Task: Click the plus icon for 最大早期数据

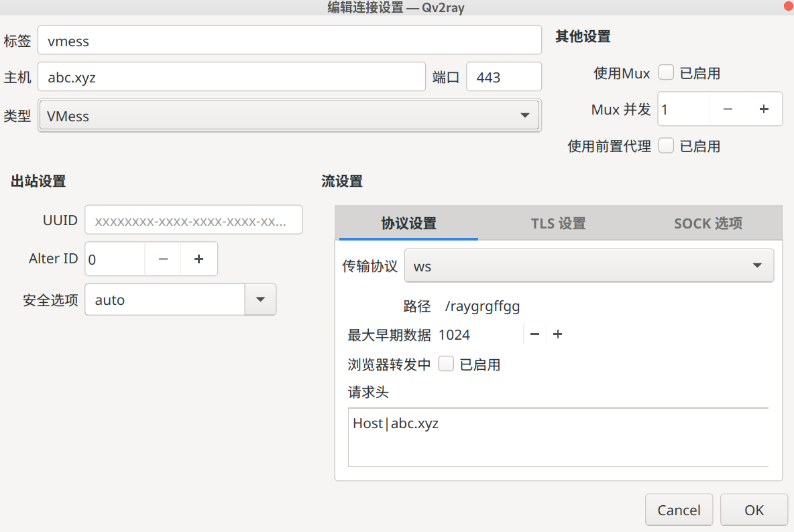Action: (557, 334)
